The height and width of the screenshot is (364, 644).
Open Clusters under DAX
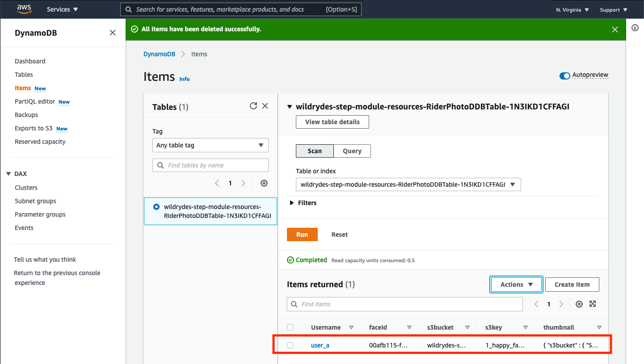click(x=26, y=188)
